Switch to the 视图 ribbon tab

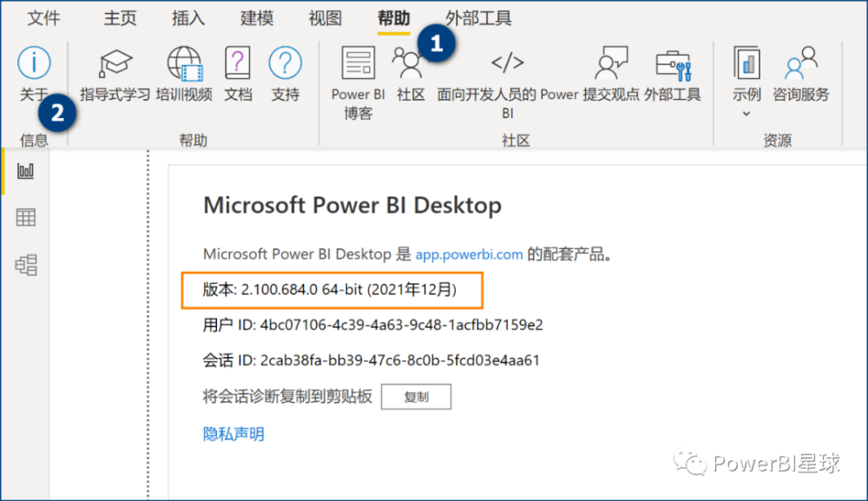coord(325,18)
